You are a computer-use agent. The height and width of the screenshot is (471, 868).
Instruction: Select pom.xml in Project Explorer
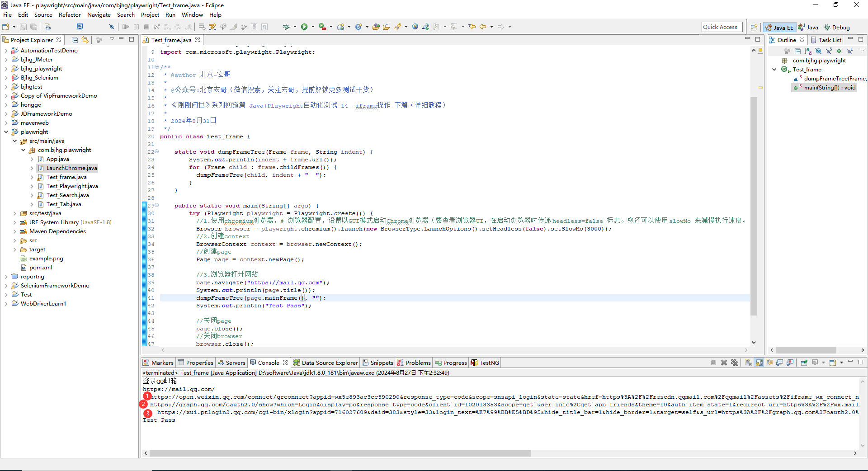(41, 268)
